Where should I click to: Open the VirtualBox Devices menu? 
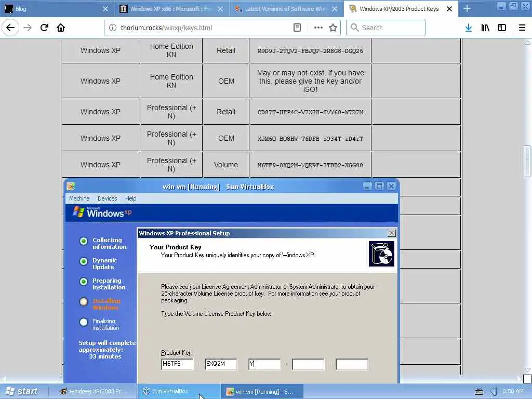(x=107, y=198)
